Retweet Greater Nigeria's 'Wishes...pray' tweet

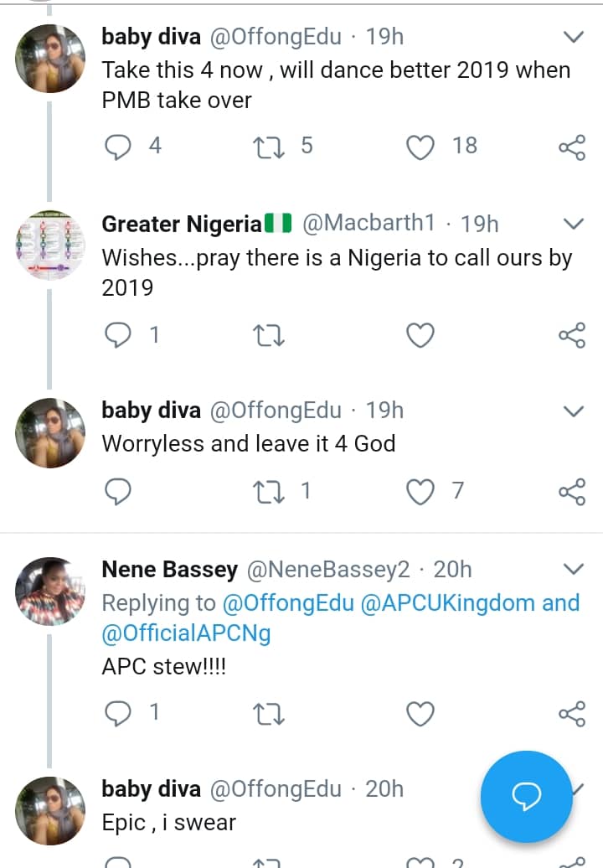[x=269, y=336]
